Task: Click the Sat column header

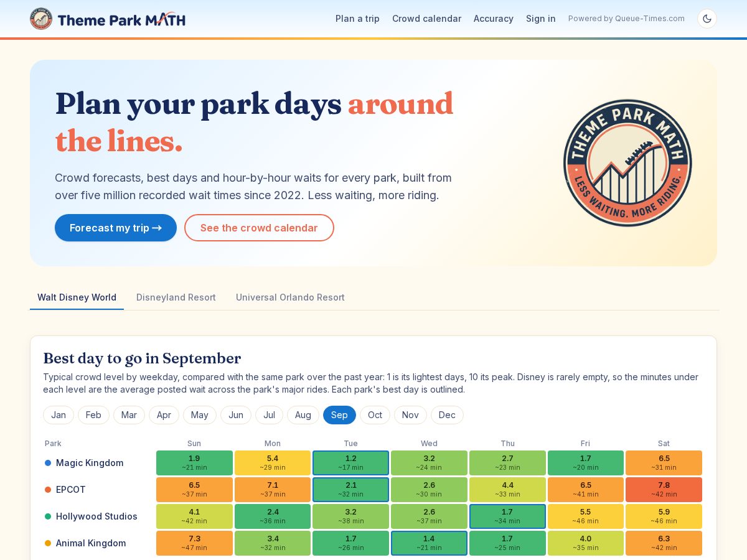Action: pos(664,444)
